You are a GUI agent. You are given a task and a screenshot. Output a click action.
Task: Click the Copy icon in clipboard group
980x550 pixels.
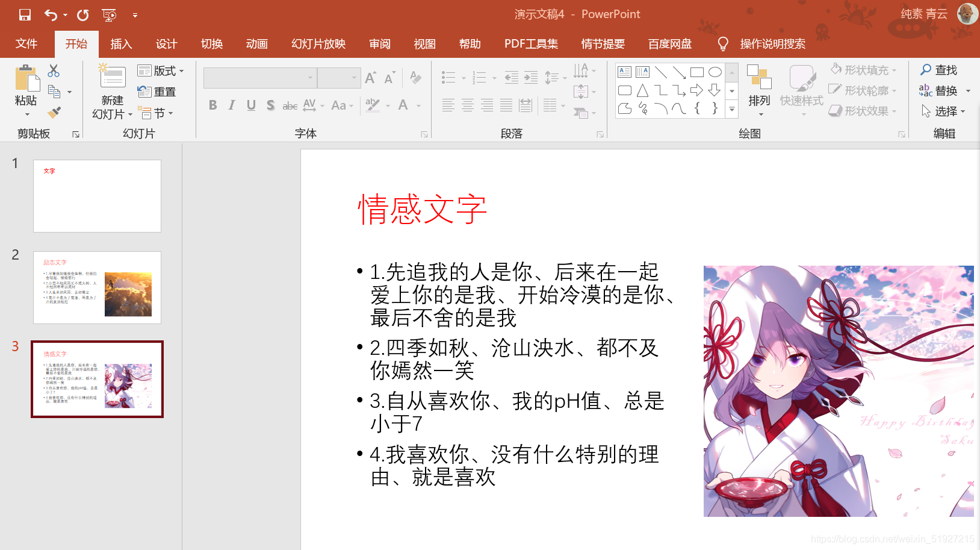tap(54, 92)
